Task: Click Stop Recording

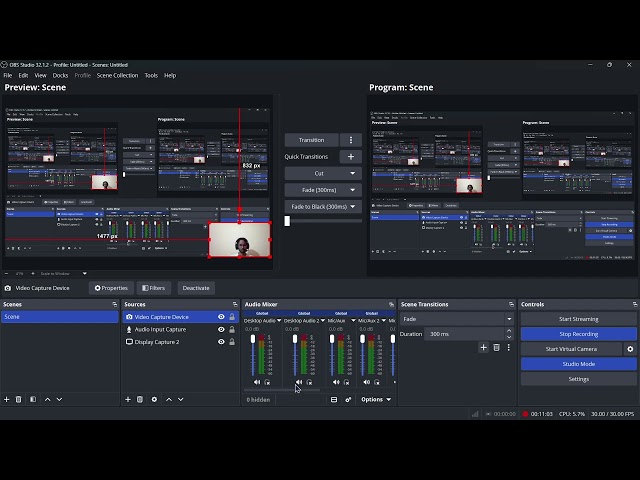Action: (579, 334)
